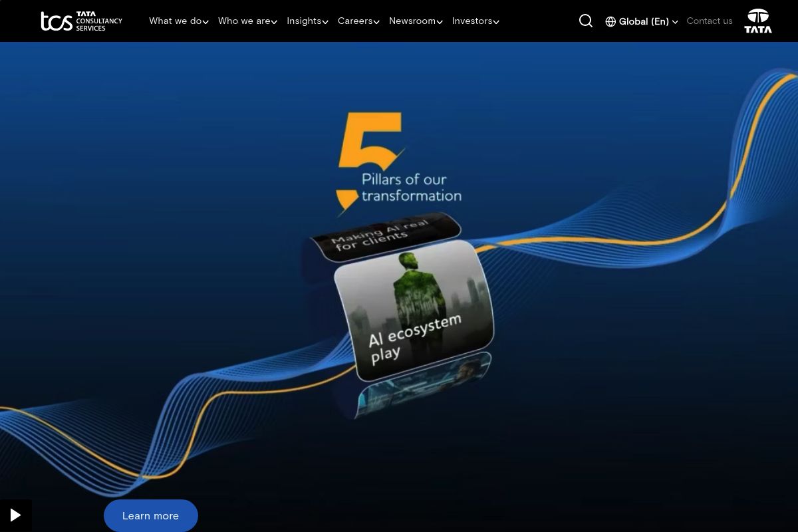The width and height of the screenshot is (798, 532).
Task: Expand the Newsroom chevron
Action: click(440, 22)
